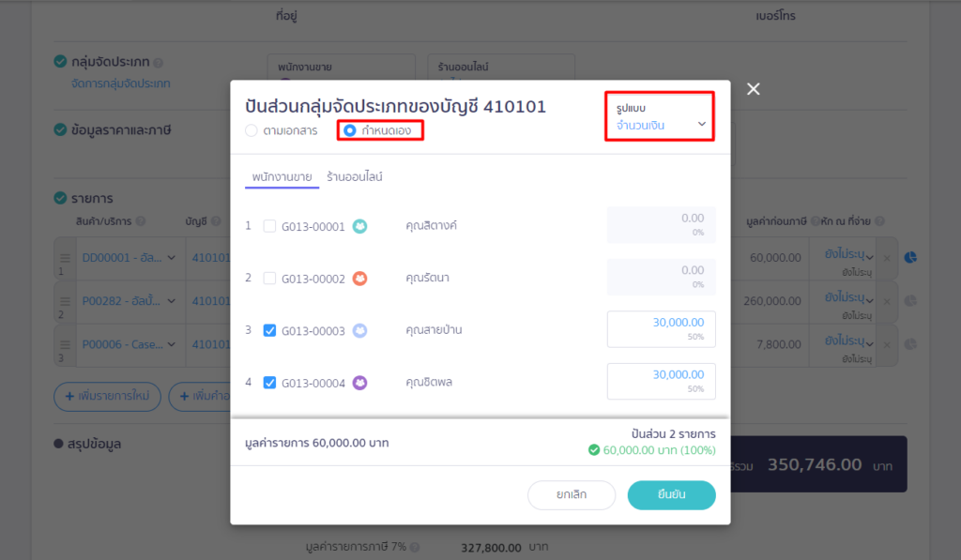Click the help icon next to กลุ่มจัดประเภท

[159, 63]
